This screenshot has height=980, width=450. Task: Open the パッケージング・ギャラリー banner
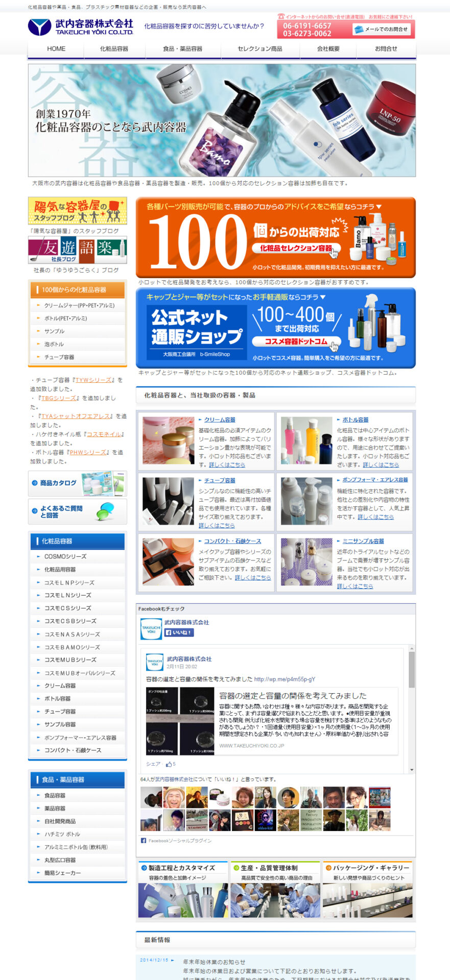coord(367,890)
